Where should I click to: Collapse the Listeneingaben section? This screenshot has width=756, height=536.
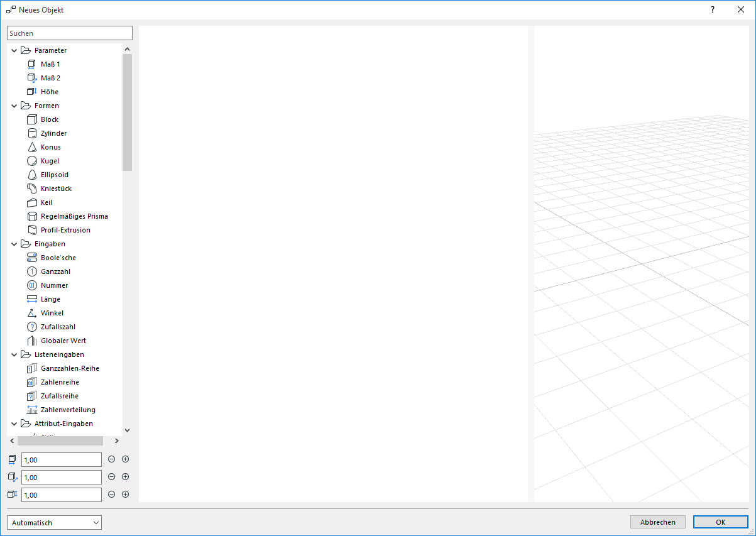13,354
